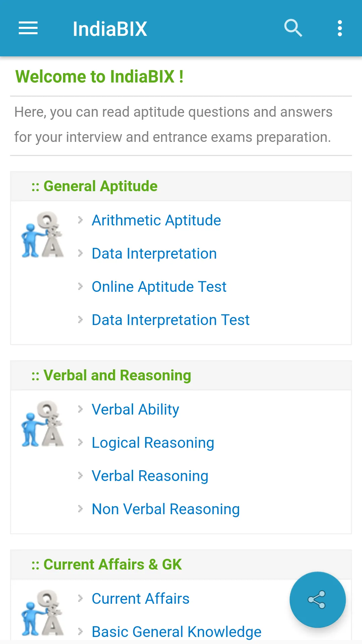Screen dimensions: 362x644
Task: View Current Affairs questions
Action: pos(140,599)
